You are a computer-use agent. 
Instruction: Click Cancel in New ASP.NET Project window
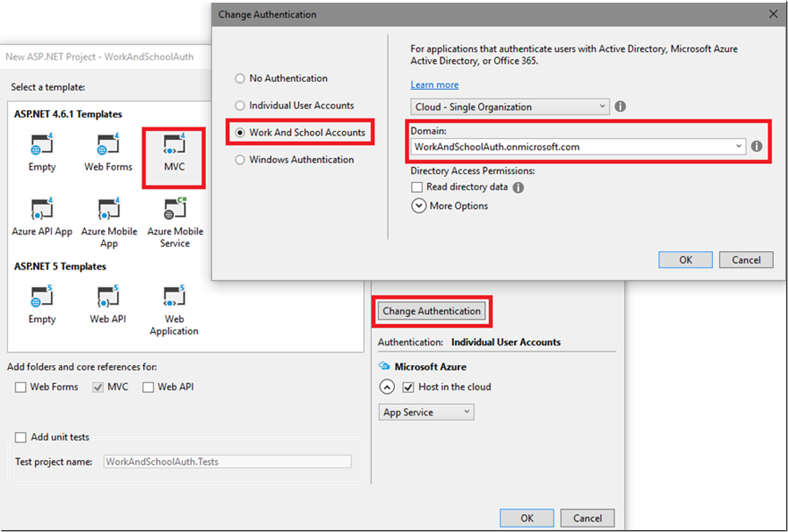click(587, 518)
